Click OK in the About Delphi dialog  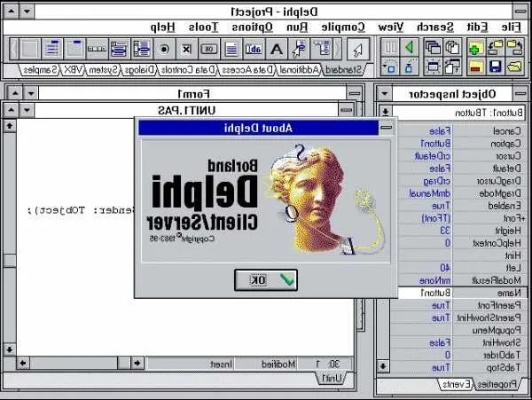(x=266, y=280)
